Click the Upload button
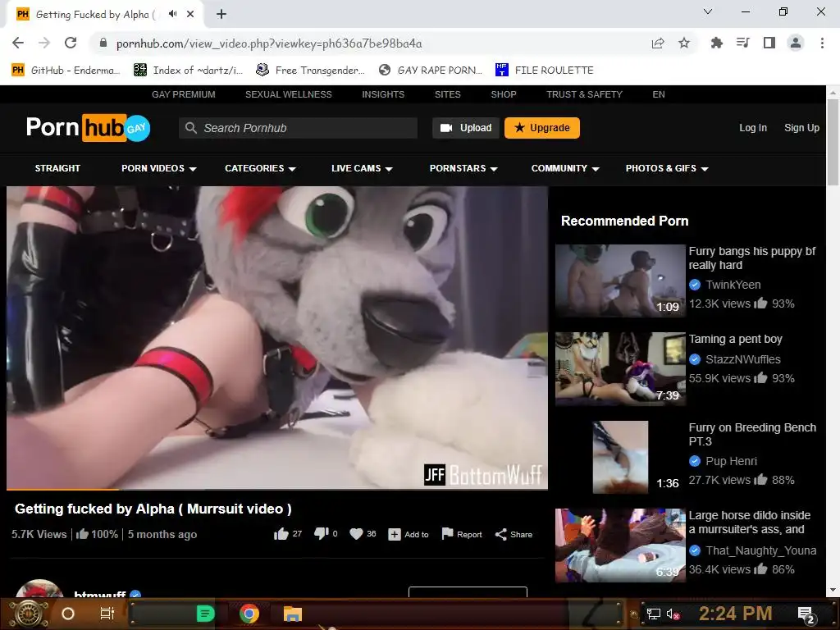The image size is (840, 630). (466, 127)
